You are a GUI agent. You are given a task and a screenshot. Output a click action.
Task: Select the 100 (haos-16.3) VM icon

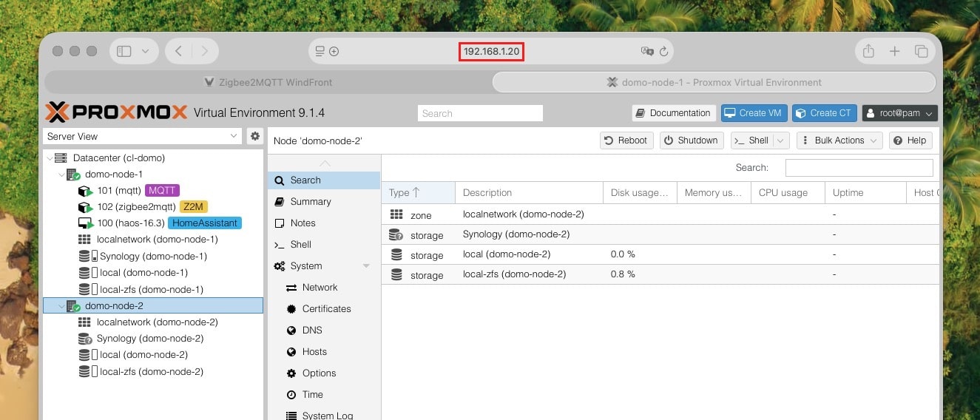[84, 223]
